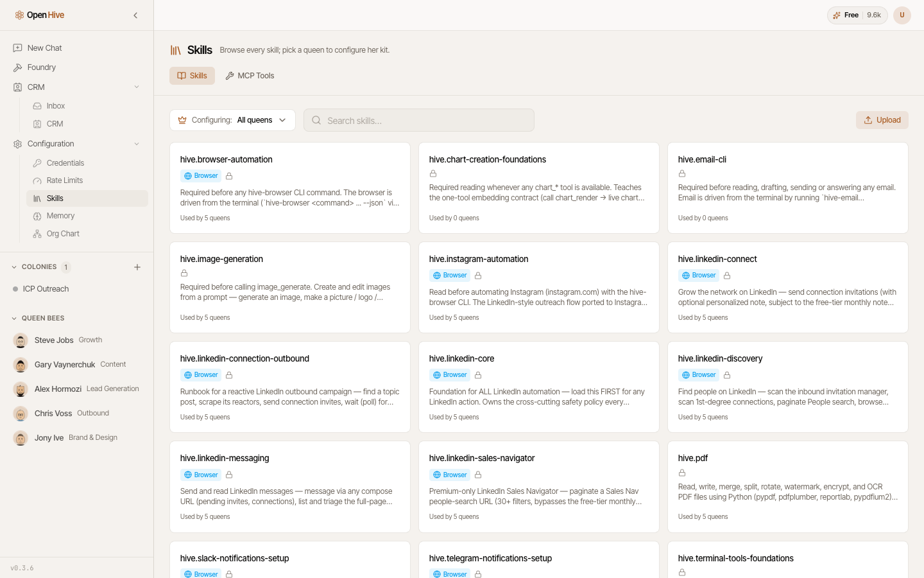The image size is (924, 578).
Task: Click lock icon on hive.pdf card
Action: 682,473
